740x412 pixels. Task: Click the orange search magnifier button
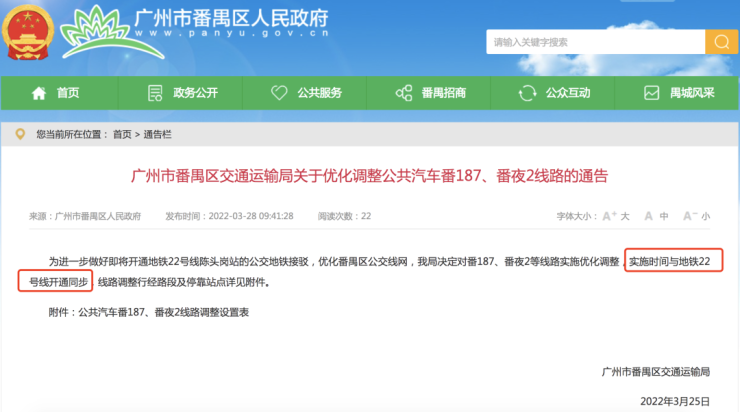pos(720,42)
